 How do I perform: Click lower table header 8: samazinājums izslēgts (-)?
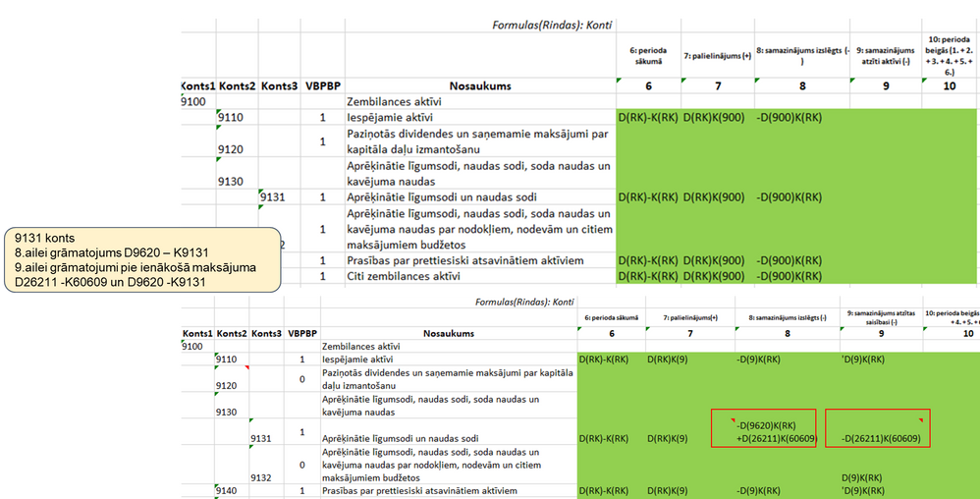787,317
